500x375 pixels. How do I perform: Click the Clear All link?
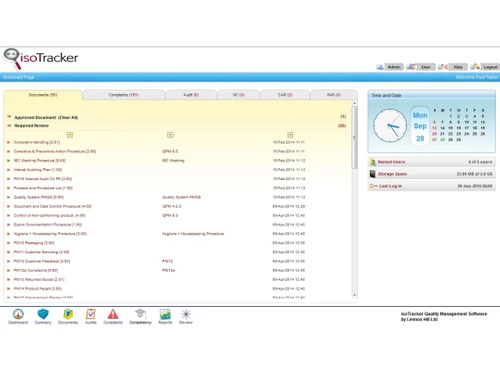[x=68, y=117]
